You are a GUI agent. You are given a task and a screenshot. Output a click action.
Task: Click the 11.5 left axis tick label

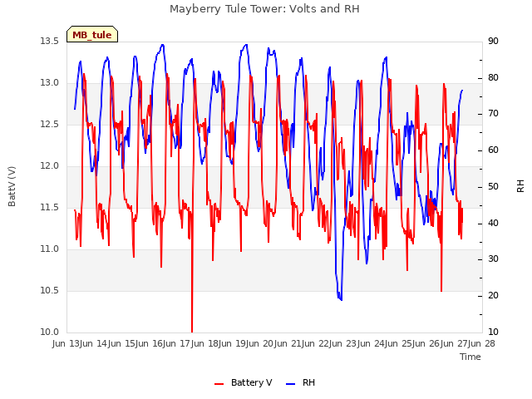pyautogui.click(x=50, y=207)
